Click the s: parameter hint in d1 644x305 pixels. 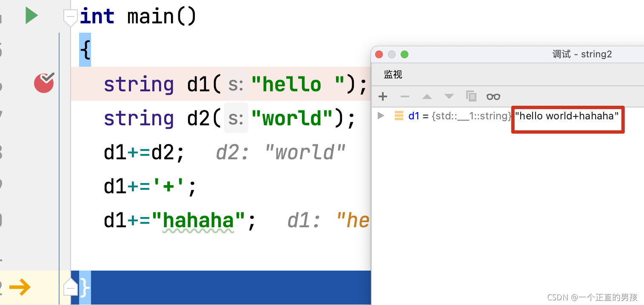pos(236,85)
